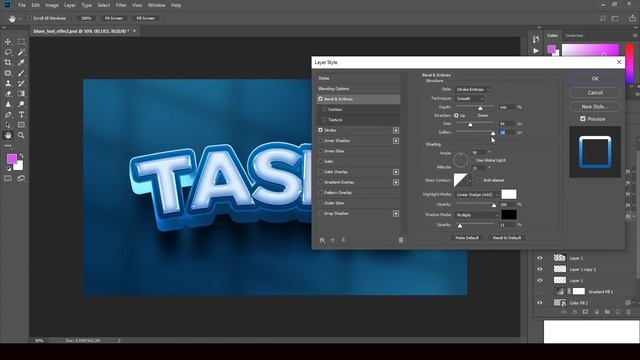Click the 100% zoom button in options bar
640x360 pixels.
(x=86, y=18)
